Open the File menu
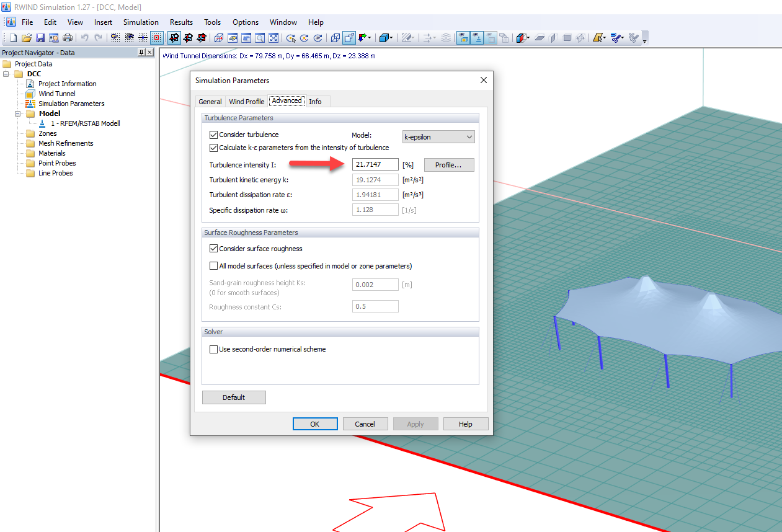Image resolution: width=782 pixels, height=532 pixels. pyautogui.click(x=27, y=22)
